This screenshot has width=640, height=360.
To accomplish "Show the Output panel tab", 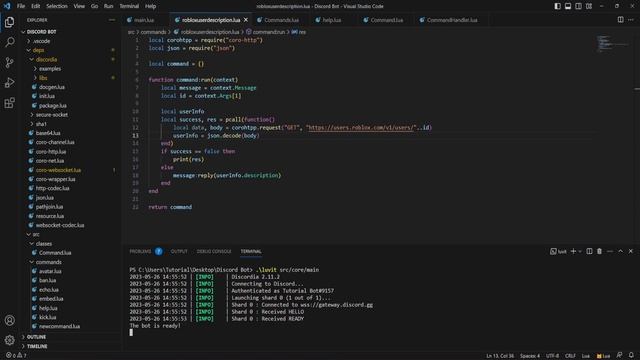I will click(x=179, y=251).
